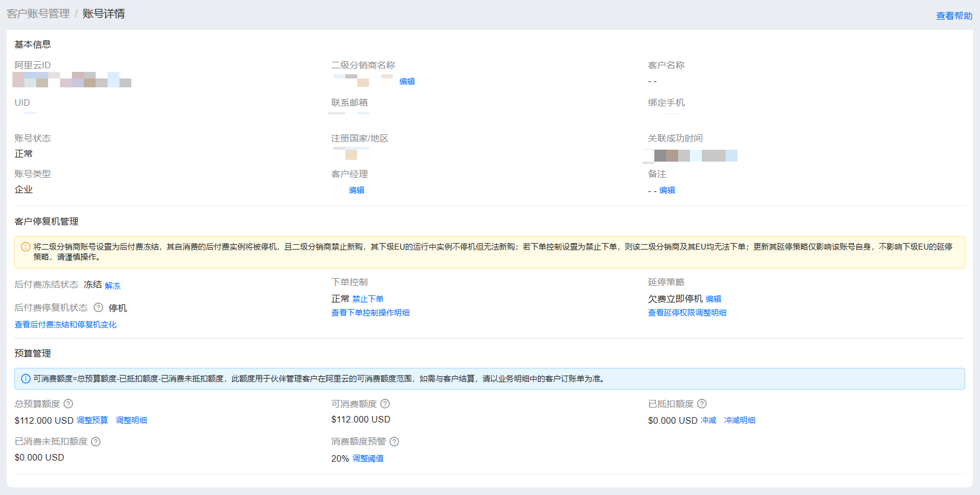The image size is (980, 495).
Task: Select $112.000 USD under 可消费额度
Action: pos(361,420)
